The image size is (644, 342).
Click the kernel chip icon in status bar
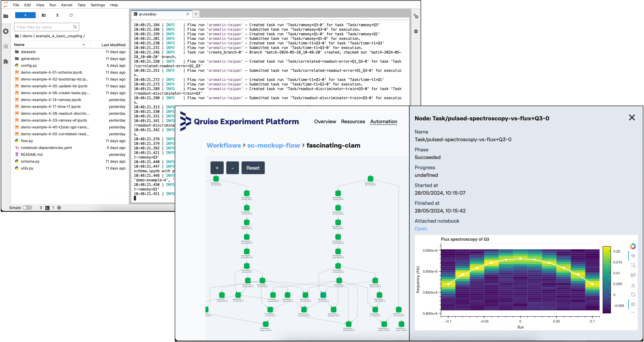[59, 208]
